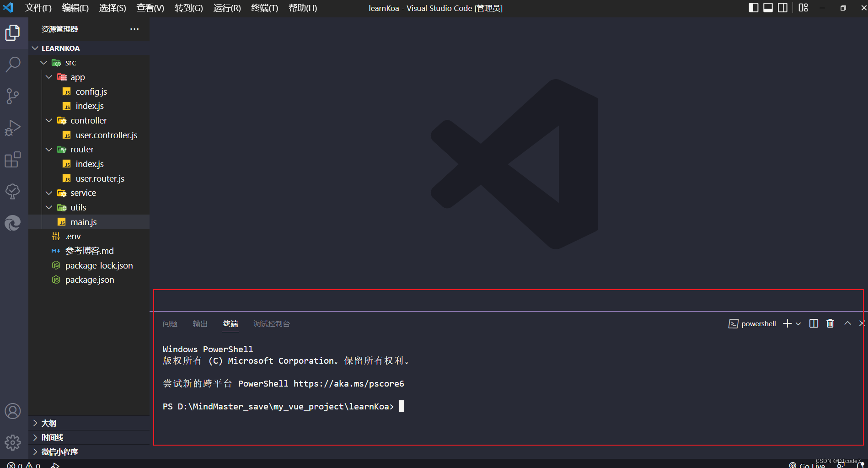The image size is (868, 468).
Task: Click the terminal prompt input area
Action: [x=402, y=406]
